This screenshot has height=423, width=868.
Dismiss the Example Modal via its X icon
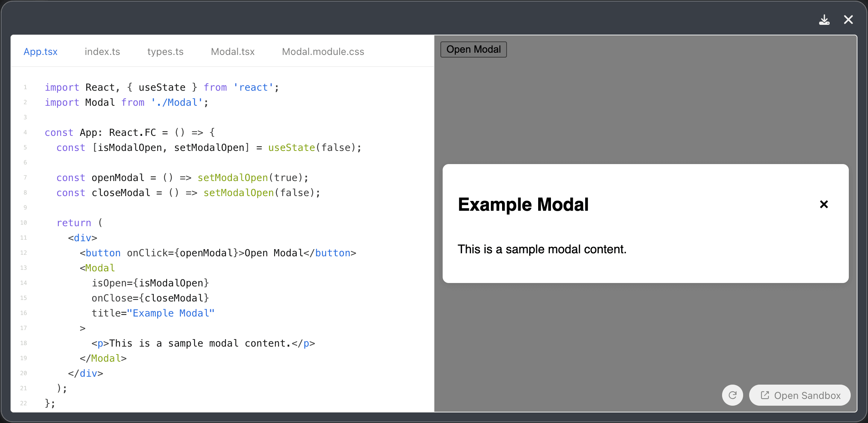tap(824, 204)
